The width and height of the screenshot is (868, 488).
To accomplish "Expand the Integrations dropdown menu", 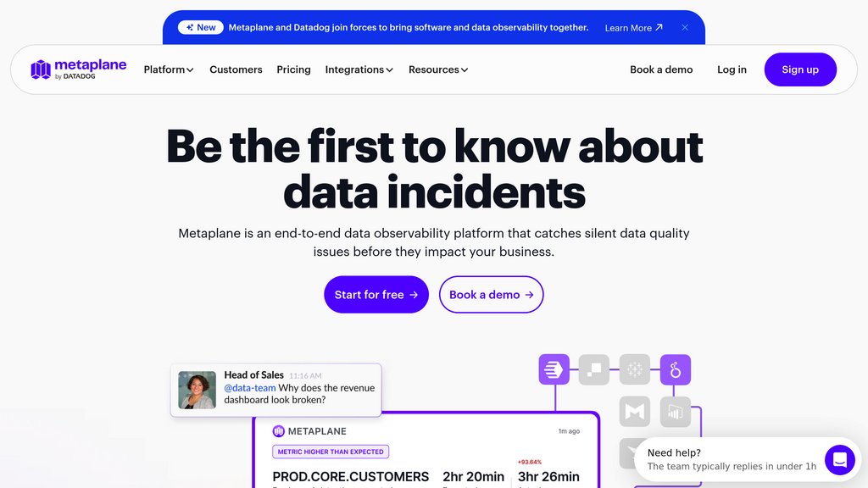I will coord(359,69).
